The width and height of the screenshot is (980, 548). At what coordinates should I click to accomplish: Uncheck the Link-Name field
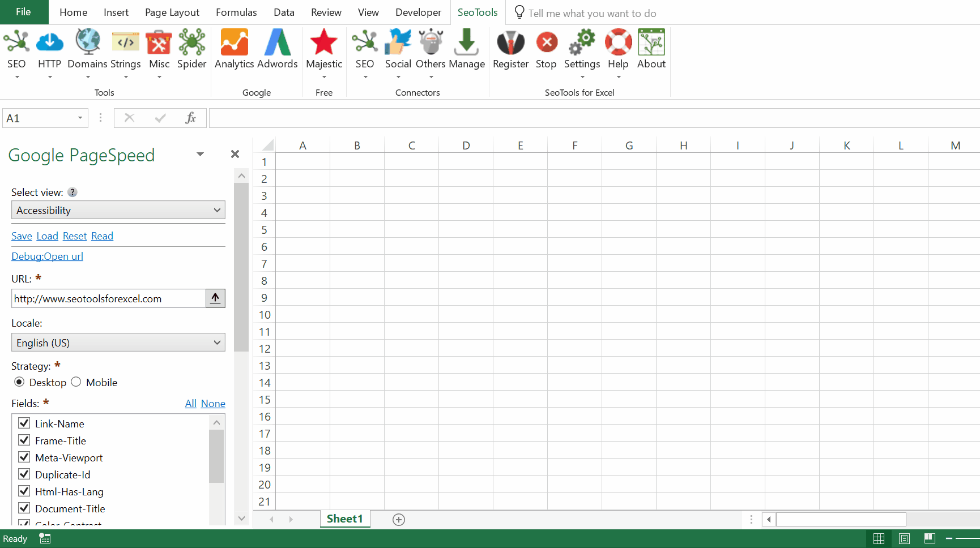[24, 423]
